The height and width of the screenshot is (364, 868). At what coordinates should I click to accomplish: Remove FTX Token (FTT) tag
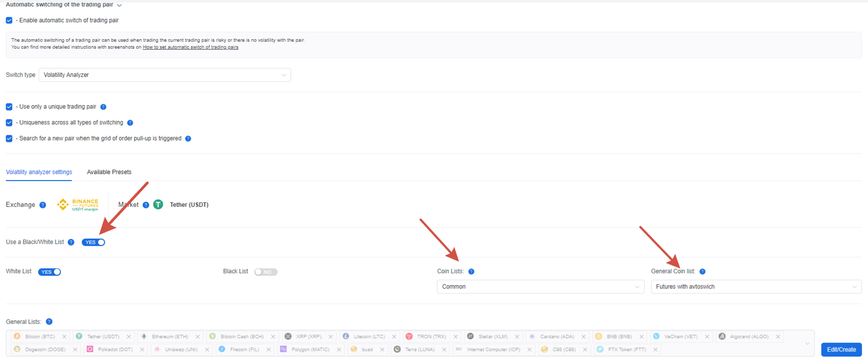pyautogui.click(x=655, y=350)
